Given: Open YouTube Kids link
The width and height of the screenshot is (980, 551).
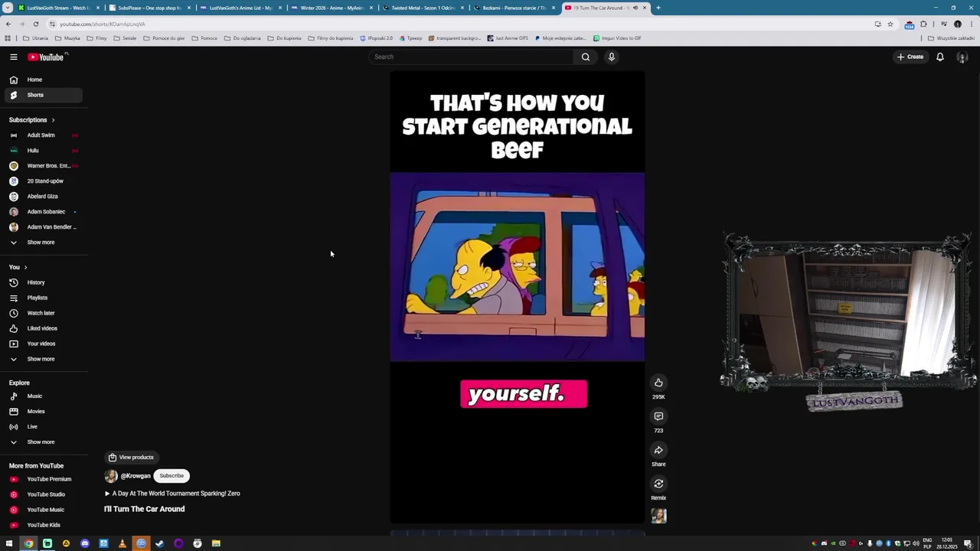Looking at the screenshot, I should (44, 525).
